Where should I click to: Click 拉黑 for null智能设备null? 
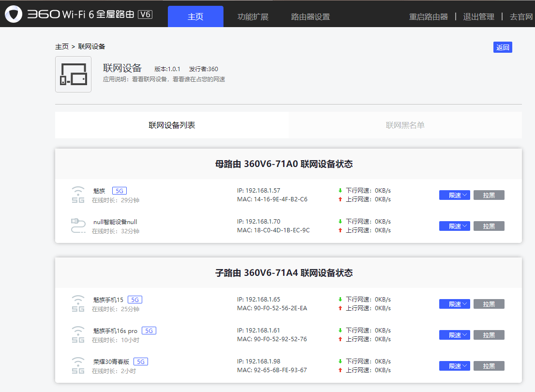(489, 226)
